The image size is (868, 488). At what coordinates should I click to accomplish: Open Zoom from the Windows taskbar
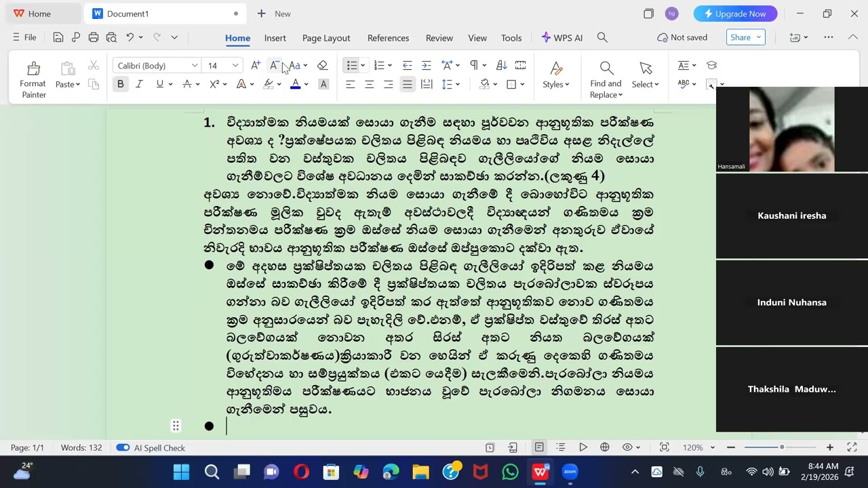click(x=570, y=472)
